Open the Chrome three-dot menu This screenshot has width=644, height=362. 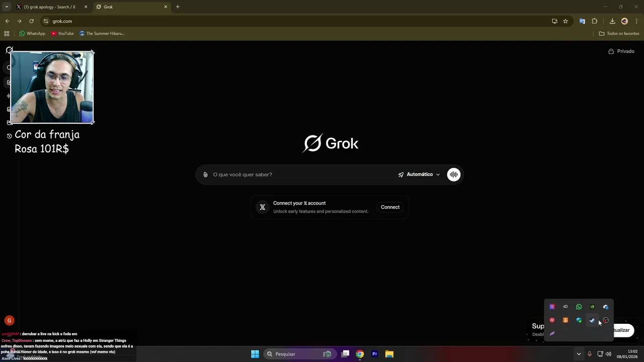coord(636,21)
